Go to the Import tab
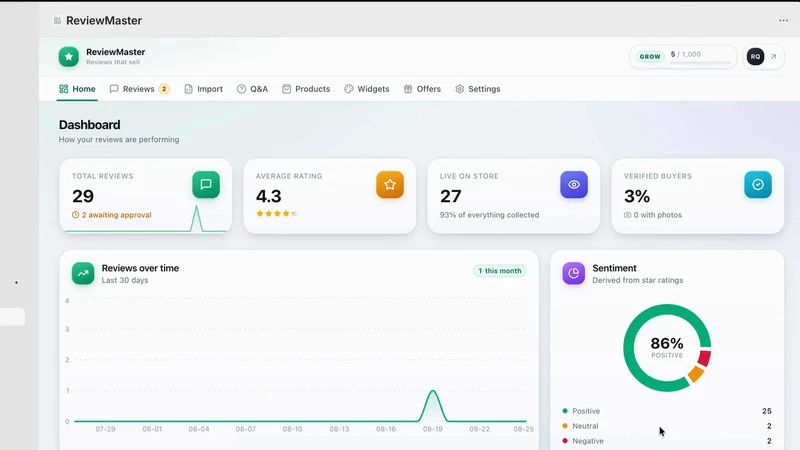The height and width of the screenshot is (450, 800). (x=204, y=89)
